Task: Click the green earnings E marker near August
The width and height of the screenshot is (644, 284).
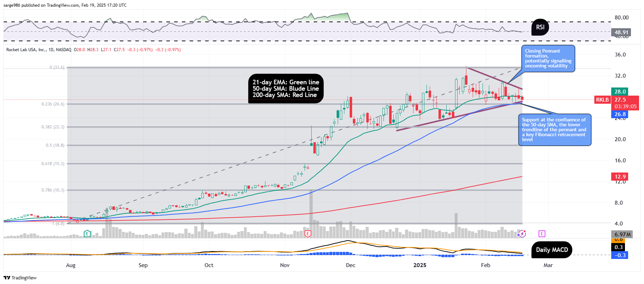Action: [87, 234]
